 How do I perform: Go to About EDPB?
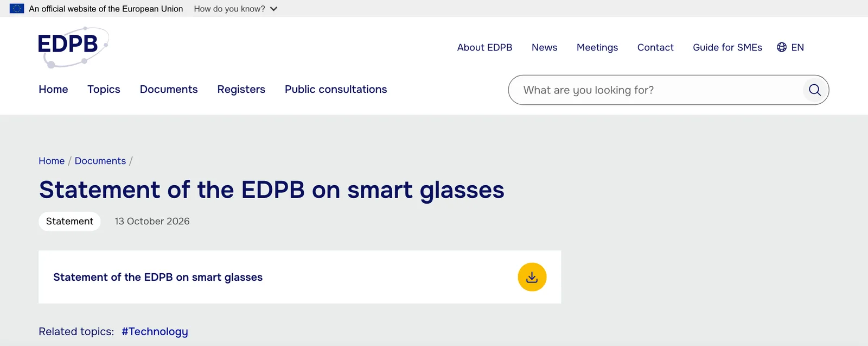click(484, 47)
